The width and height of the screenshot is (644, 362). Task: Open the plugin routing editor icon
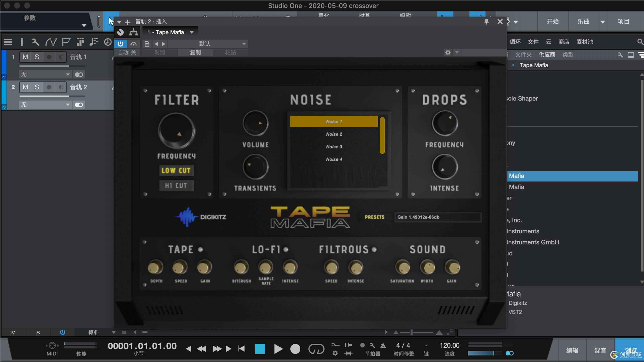(133, 32)
